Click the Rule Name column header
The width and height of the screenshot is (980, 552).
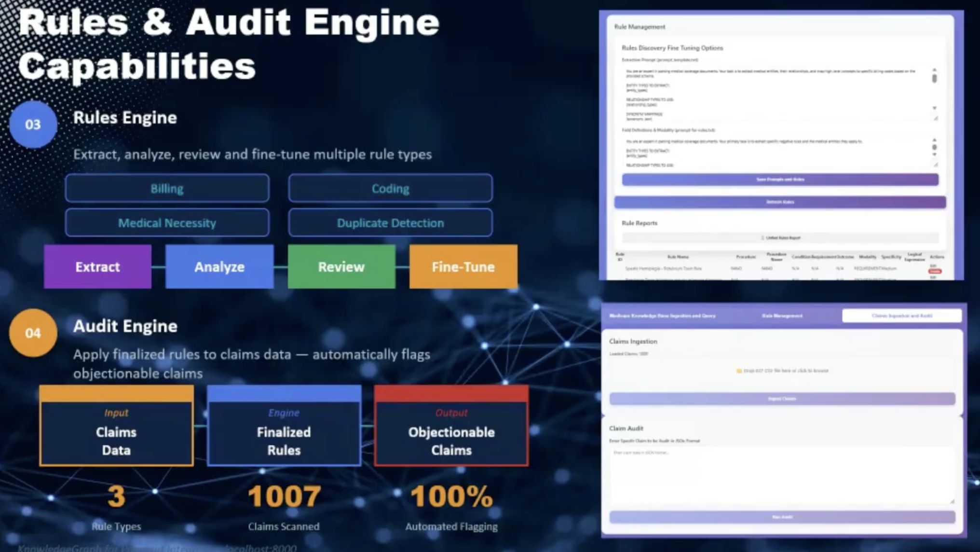click(x=678, y=257)
